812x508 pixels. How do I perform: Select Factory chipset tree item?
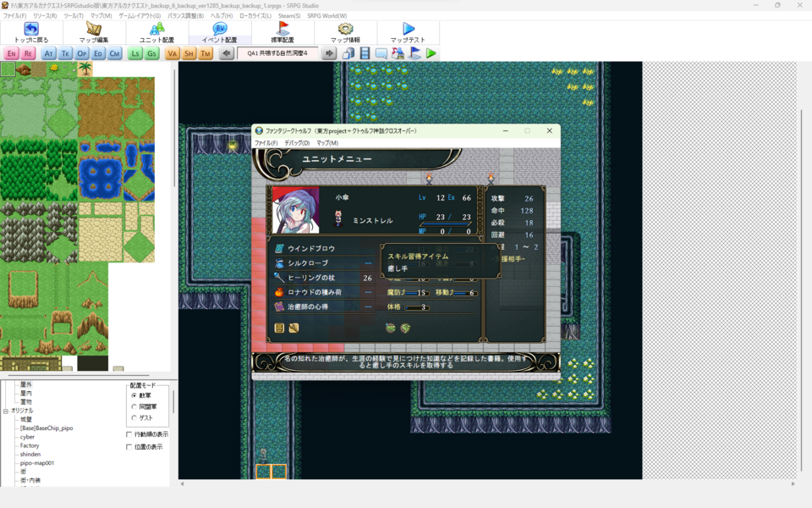point(30,446)
